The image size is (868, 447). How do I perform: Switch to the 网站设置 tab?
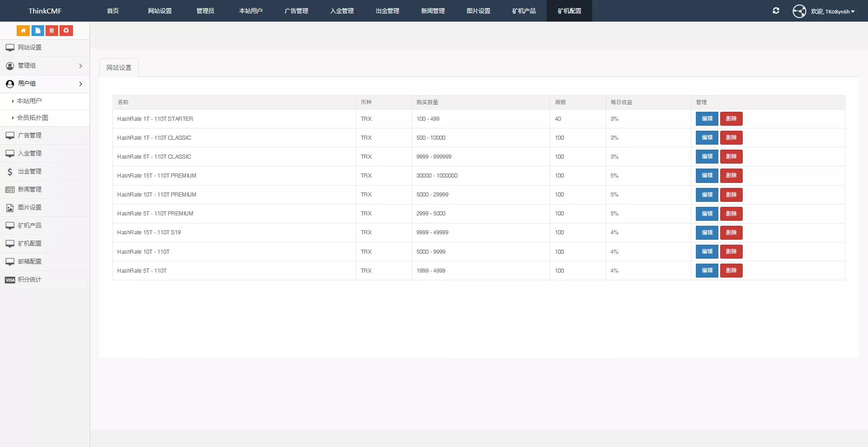coord(119,68)
